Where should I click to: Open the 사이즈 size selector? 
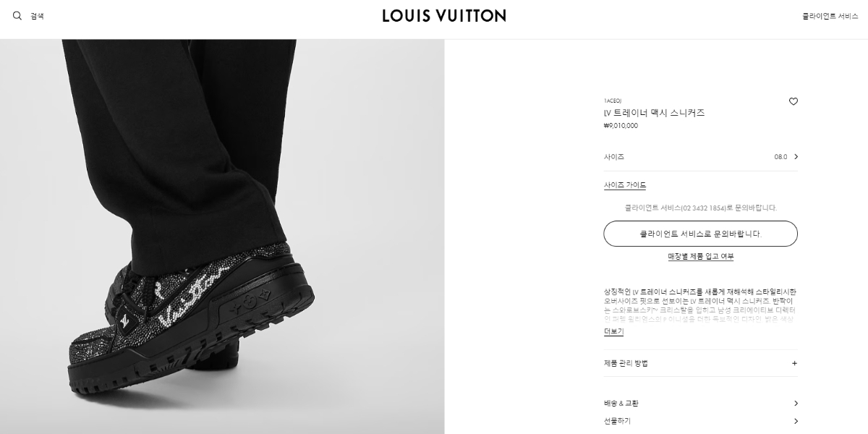pyautogui.click(x=701, y=157)
